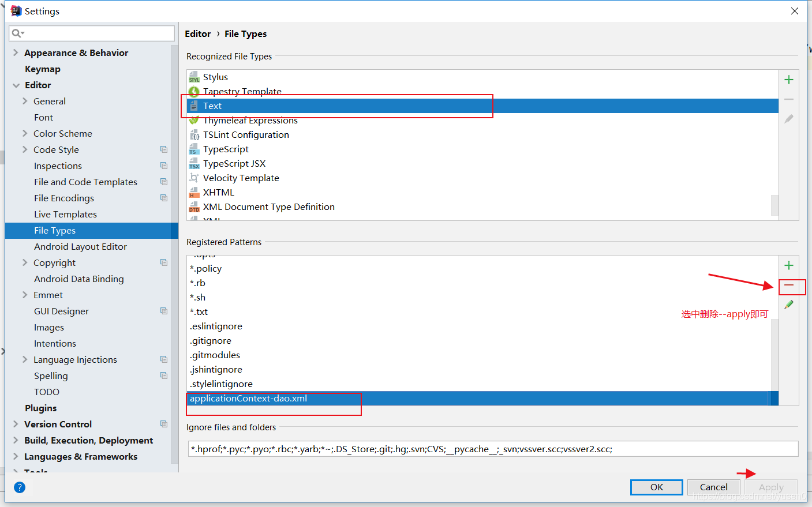812x507 pixels.
Task: Open Android Data Binding settings
Action: [79, 279]
